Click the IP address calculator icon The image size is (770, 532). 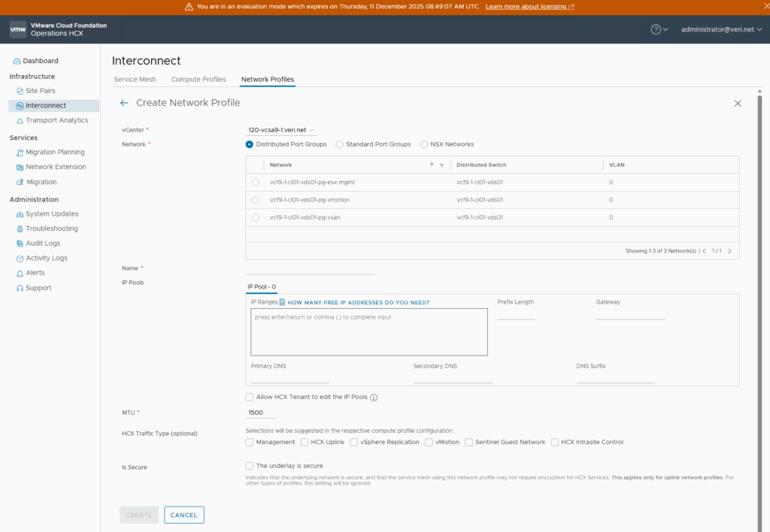[x=283, y=302]
